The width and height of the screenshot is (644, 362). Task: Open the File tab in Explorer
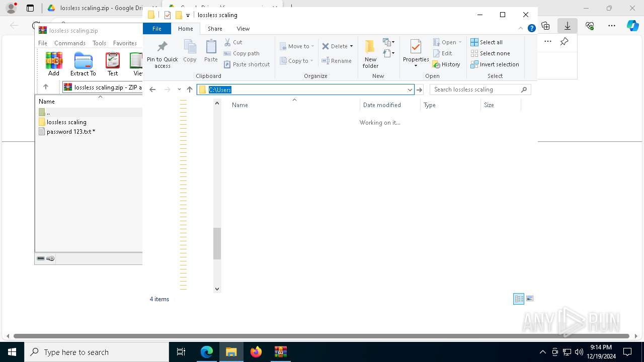coord(157,29)
